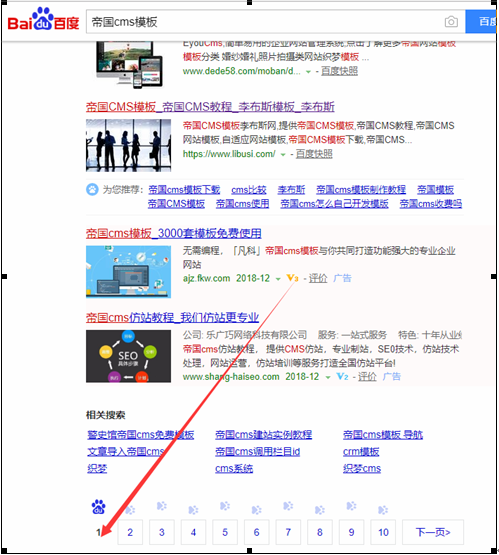Click recommended link 帝国cms使用
This screenshot has width=499, height=555.
[x=242, y=204]
